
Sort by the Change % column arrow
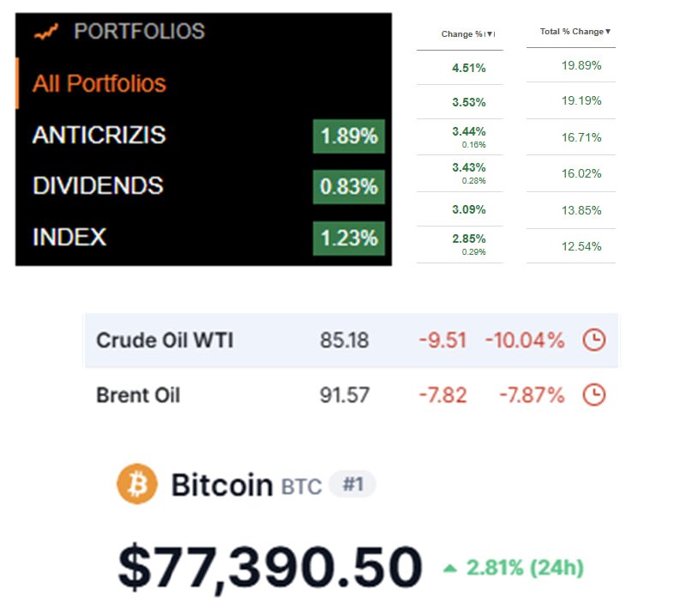[x=490, y=34]
